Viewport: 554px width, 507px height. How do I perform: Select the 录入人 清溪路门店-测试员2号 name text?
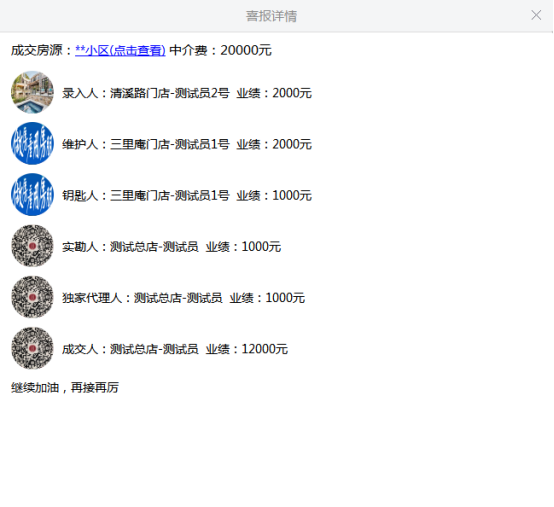tap(170, 93)
